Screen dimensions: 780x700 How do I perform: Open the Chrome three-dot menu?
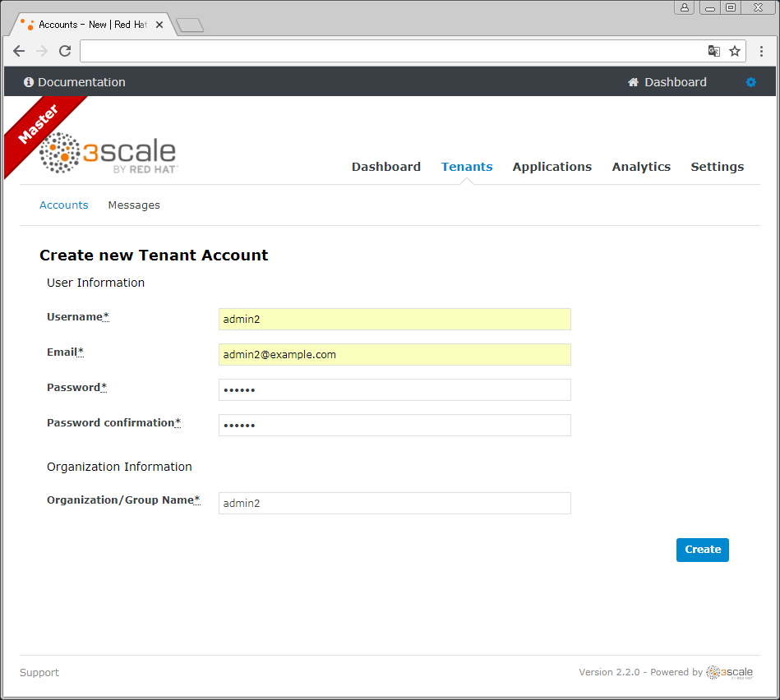(761, 51)
